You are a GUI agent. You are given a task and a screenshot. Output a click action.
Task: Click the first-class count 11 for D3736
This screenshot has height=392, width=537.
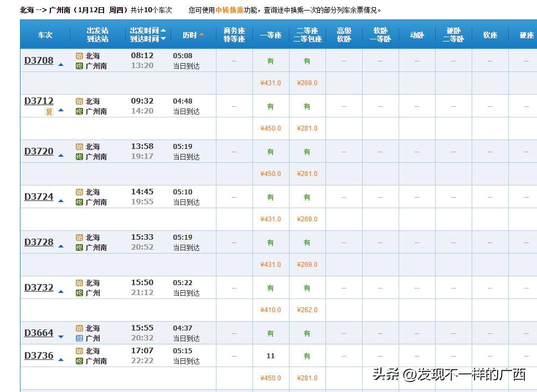(x=271, y=356)
